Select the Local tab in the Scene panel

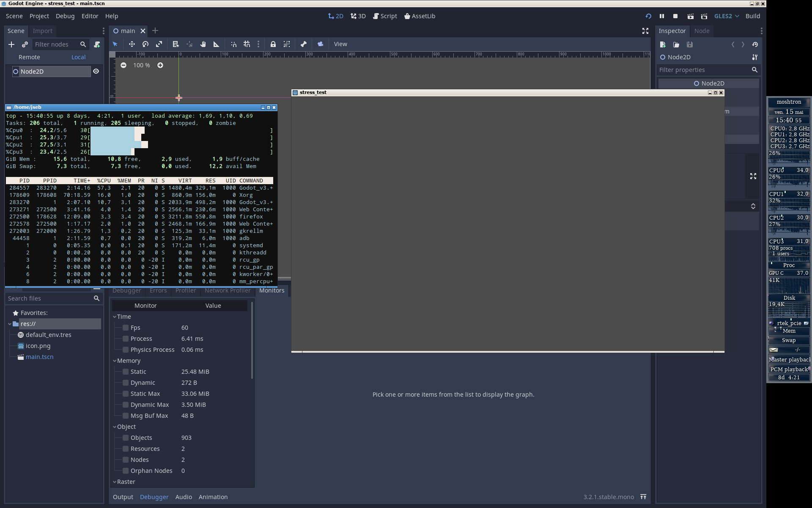(78, 57)
